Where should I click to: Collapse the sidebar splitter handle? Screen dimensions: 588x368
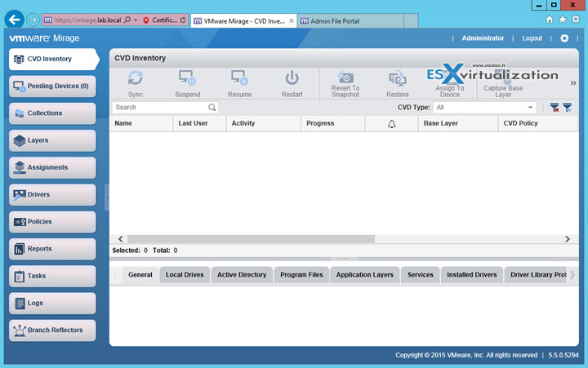pyautogui.click(x=107, y=197)
